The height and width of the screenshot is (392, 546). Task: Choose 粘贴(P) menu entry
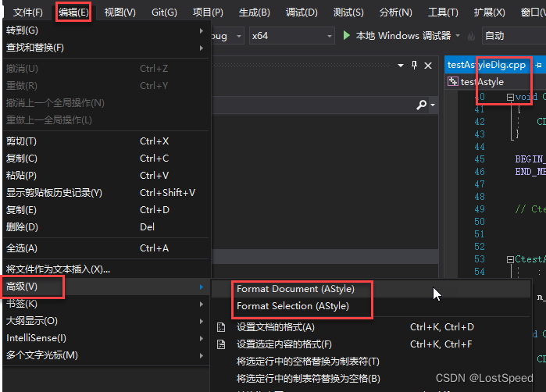click(105, 176)
